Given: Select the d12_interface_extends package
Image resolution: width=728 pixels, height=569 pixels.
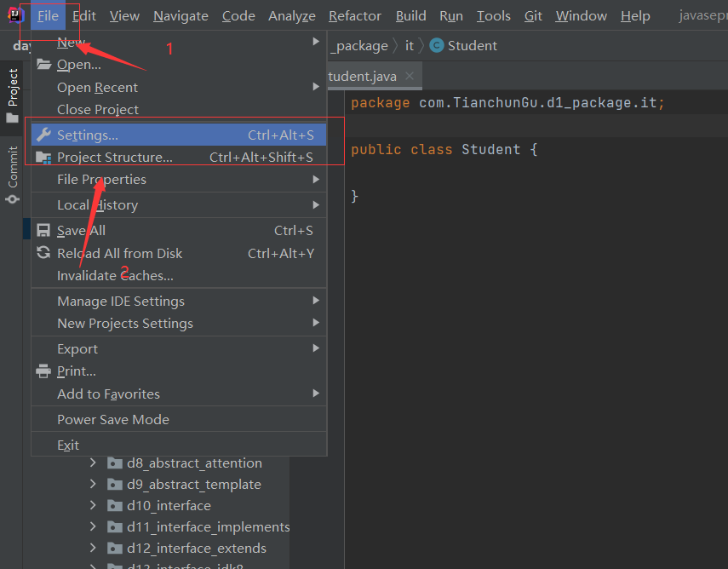Looking at the screenshot, I should pyautogui.click(x=197, y=549).
